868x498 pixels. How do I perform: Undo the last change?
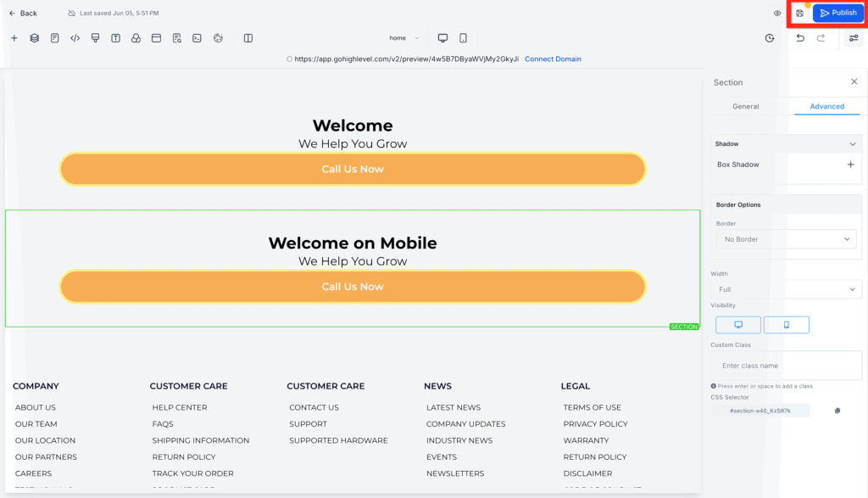point(800,38)
